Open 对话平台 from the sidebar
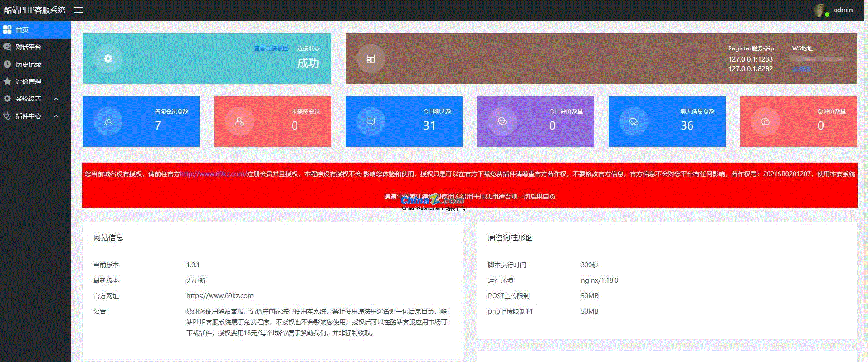The image size is (868, 362). (28, 47)
